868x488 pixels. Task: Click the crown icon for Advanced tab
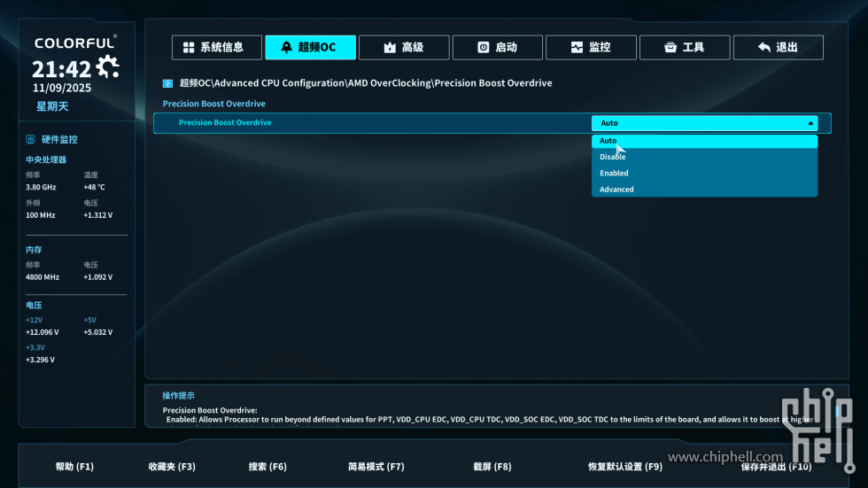[390, 48]
